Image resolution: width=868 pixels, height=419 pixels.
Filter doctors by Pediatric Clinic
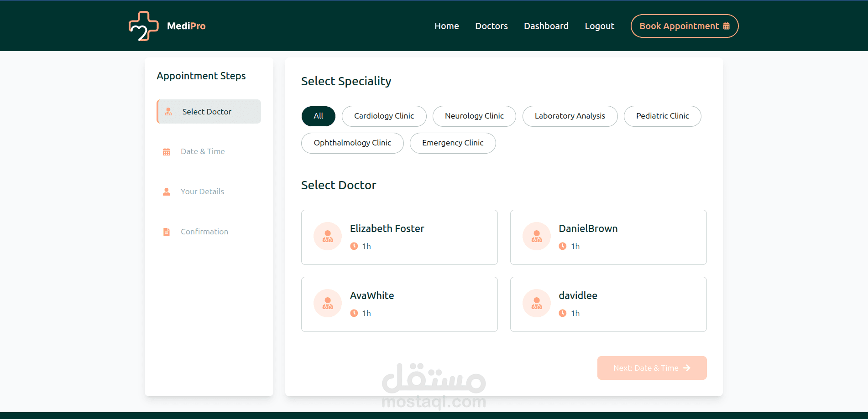point(663,116)
